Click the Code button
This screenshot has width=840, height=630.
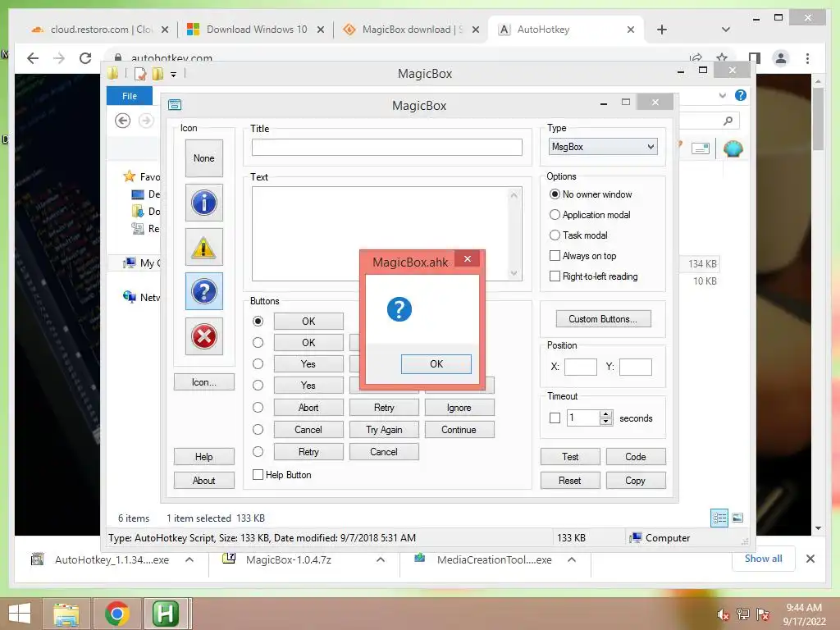636,456
